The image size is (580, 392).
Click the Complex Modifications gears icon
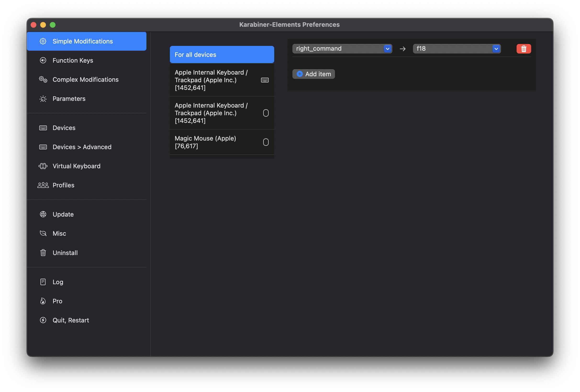(x=43, y=80)
